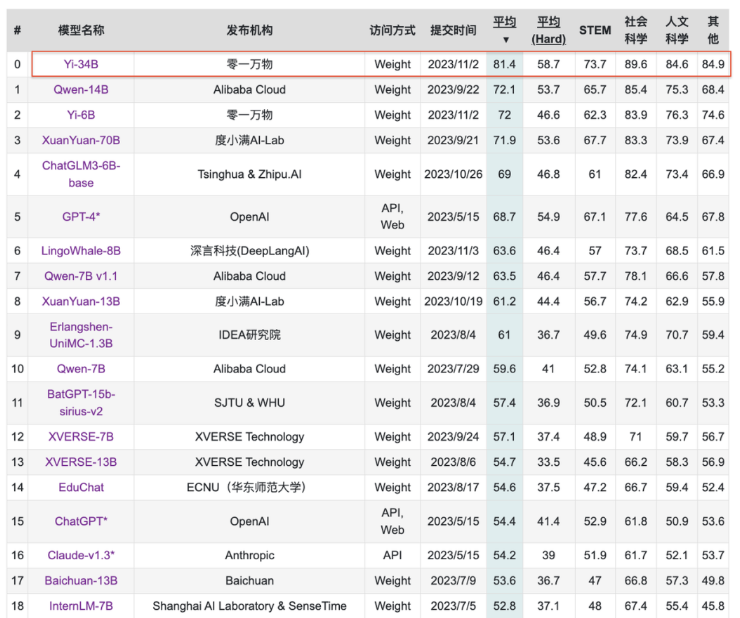Click the 其他 column header
Viewport: 740px width, 618px height.
pos(713,30)
